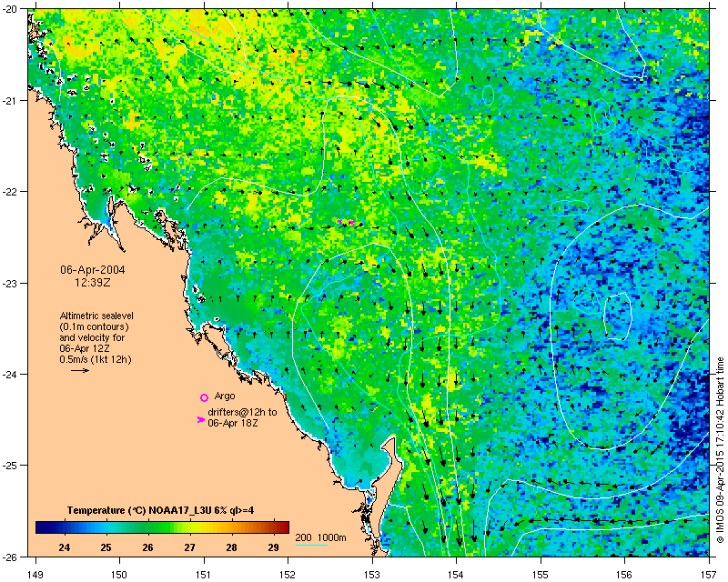Click the latitude axis label -25
The height and width of the screenshot is (582, 728).
(x=10, y=466)
